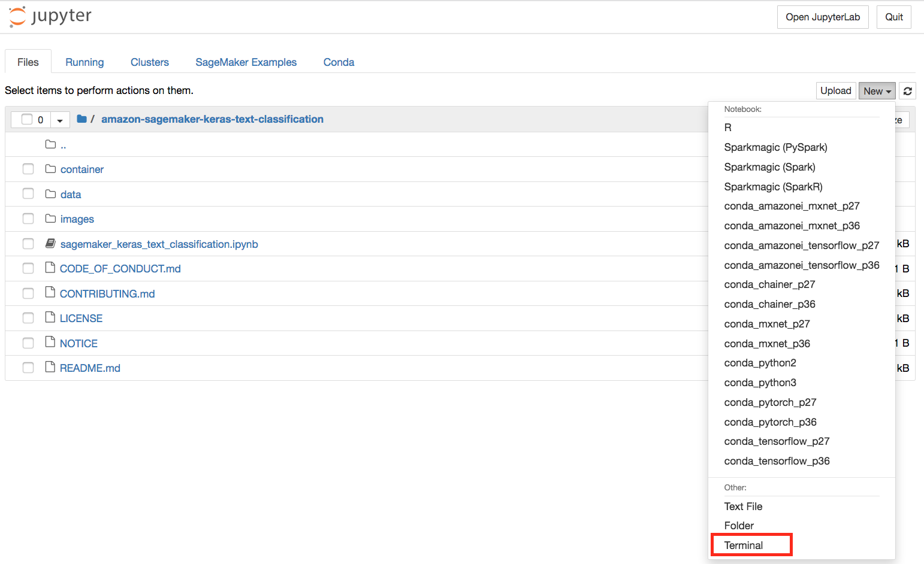The width and height of the screenshot is (924, 564).
Task: Check the CONTRIBUTING.md checkbox
Action: pyautogui.click(x=28, y=293)
